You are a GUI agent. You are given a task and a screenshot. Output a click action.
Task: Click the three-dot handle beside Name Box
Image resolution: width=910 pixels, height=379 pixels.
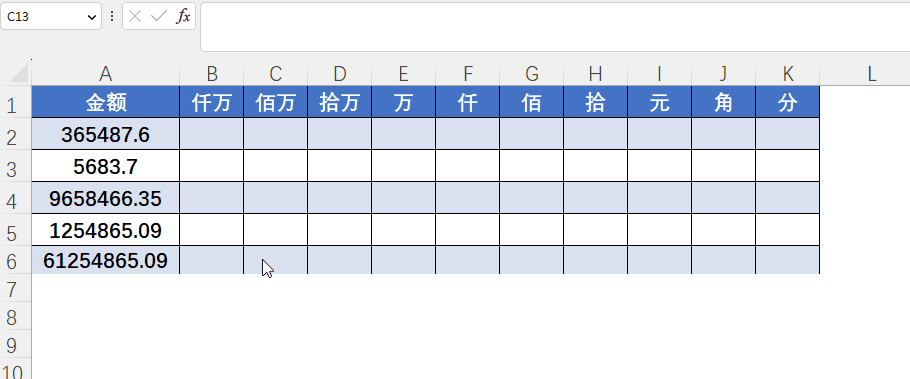pos(112,16)
